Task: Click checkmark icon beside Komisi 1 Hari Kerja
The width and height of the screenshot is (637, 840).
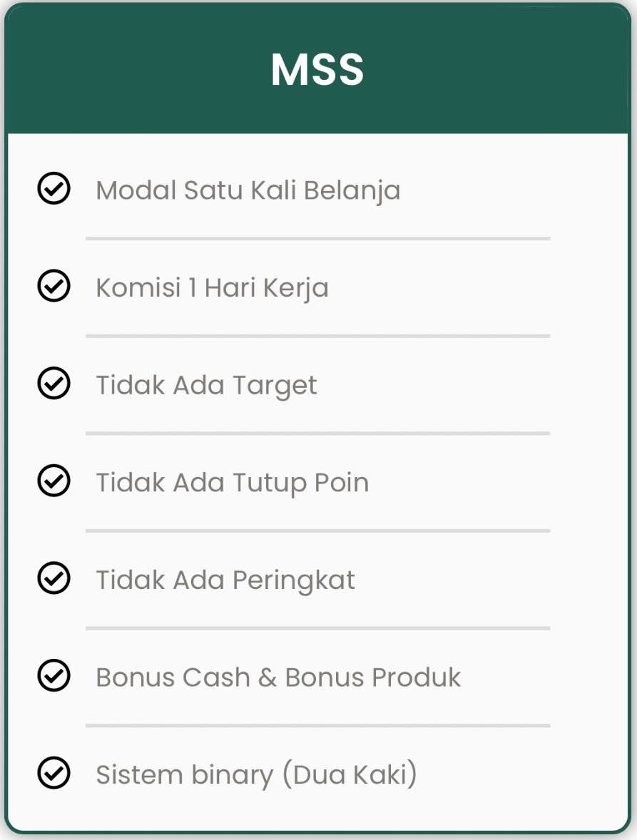Action: [x=53, y=286]
